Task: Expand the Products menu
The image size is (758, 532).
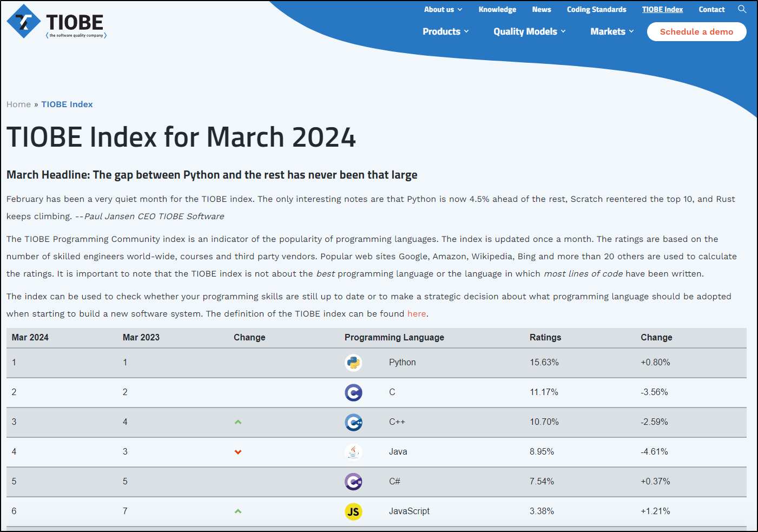Action: click(x=446, y=31)
